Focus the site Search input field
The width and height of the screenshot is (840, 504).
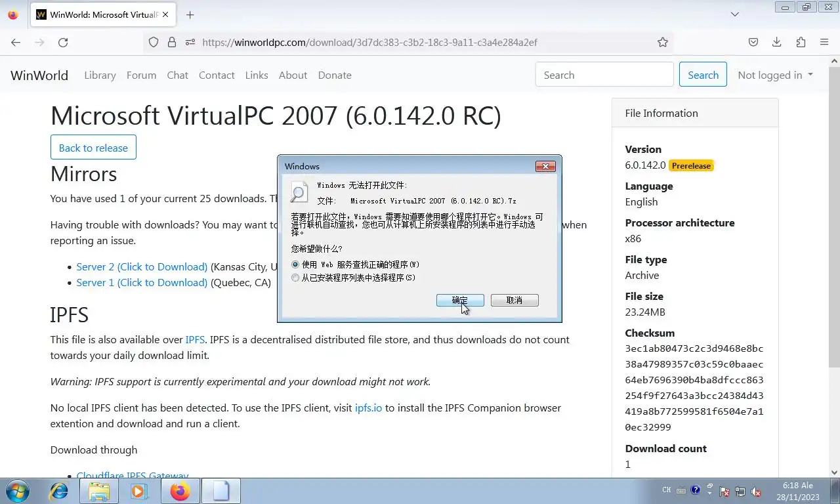pos(604,75)
